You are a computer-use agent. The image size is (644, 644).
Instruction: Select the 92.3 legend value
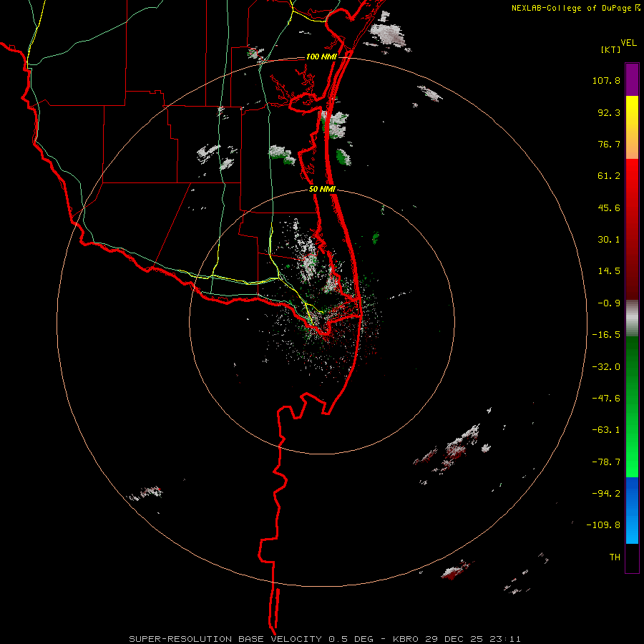coord(609,112)
